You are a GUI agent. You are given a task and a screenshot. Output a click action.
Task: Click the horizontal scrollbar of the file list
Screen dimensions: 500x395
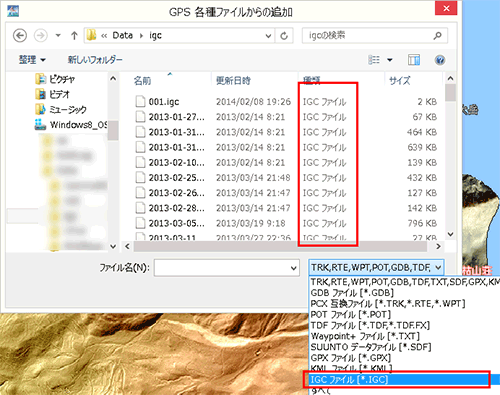(280, 247)
